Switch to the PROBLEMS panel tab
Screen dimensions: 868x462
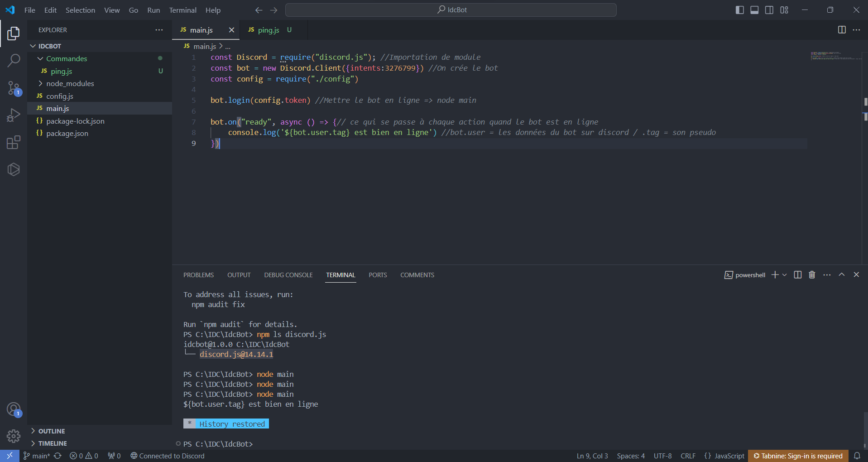tap(198, 275)
